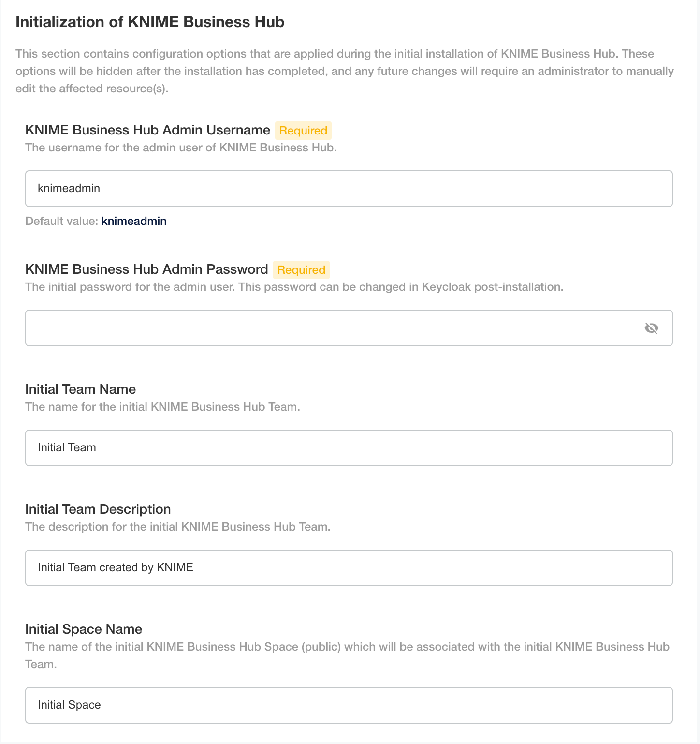Click the 'Initial Team Description' label
700x744 pixels.
98,509
